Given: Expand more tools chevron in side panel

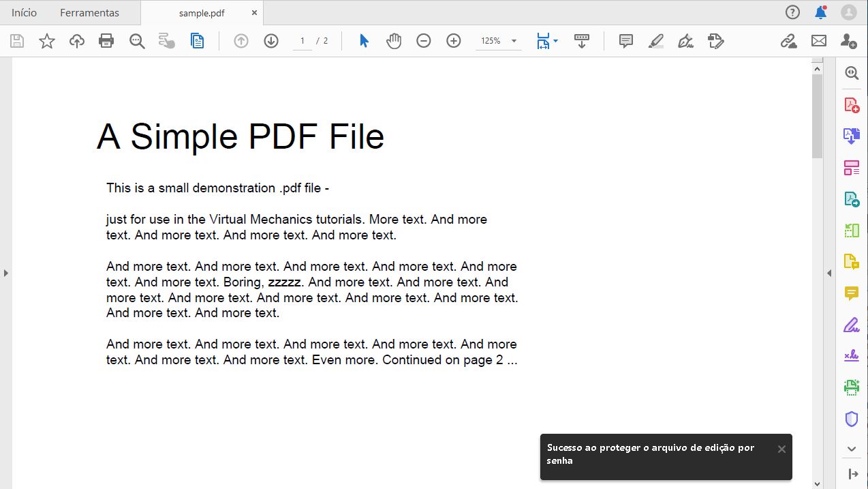Looking at the screenshot, I should coord(852,449).
